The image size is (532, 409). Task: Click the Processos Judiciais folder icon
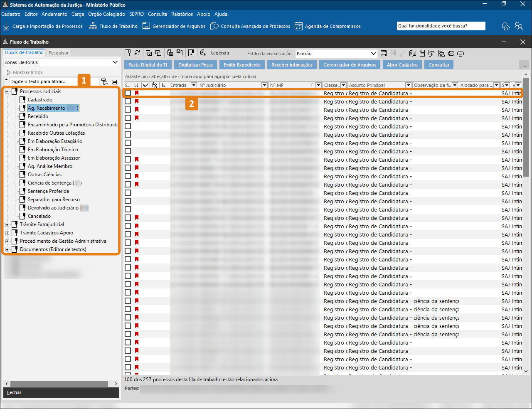[x=15, y=91]
